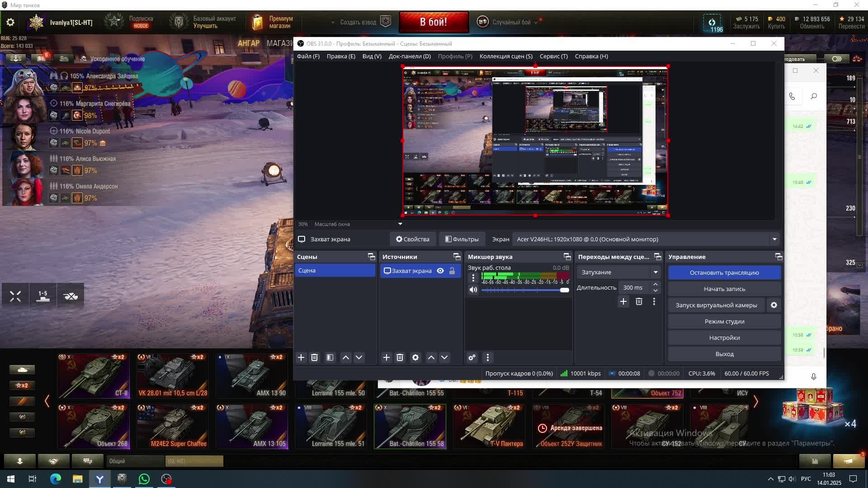Screen dimensions: 868x488
Task: Open the Сервис (T) menu
Action: 553,56
